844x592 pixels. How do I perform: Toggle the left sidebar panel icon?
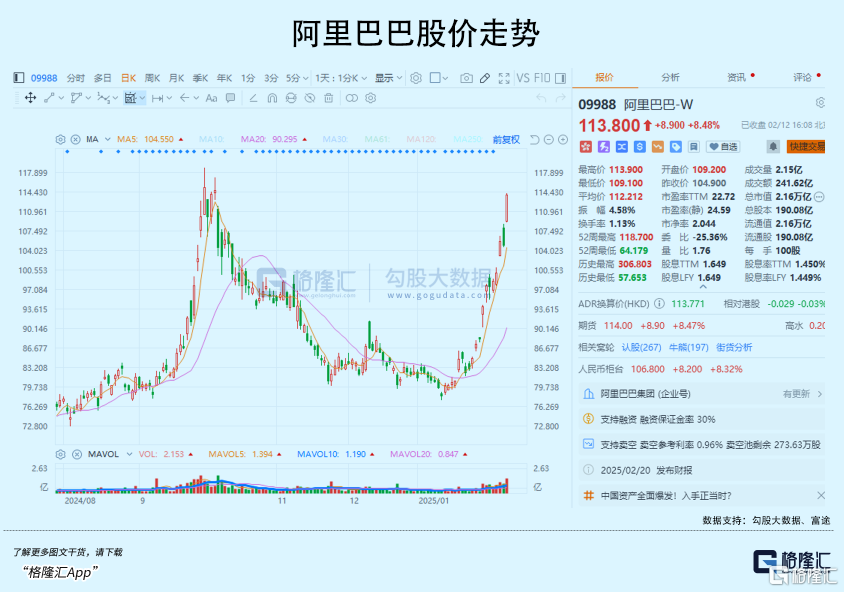click(19, 77)
